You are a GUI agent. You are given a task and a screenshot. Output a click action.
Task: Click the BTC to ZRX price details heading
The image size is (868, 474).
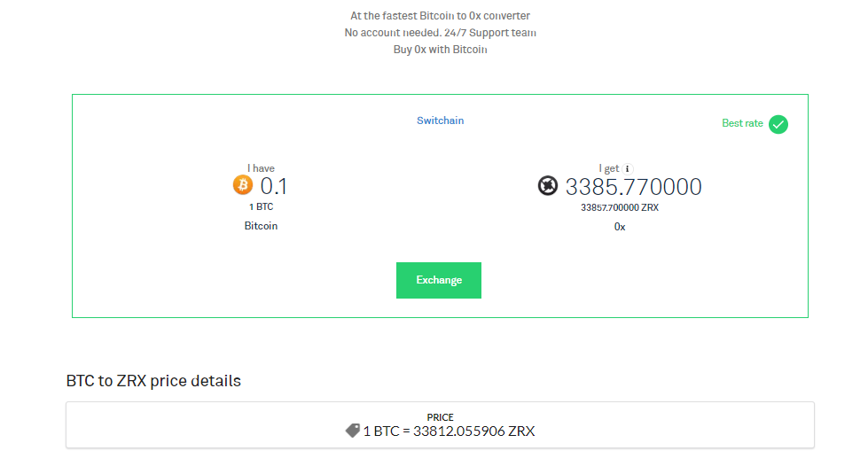(153, 381)
